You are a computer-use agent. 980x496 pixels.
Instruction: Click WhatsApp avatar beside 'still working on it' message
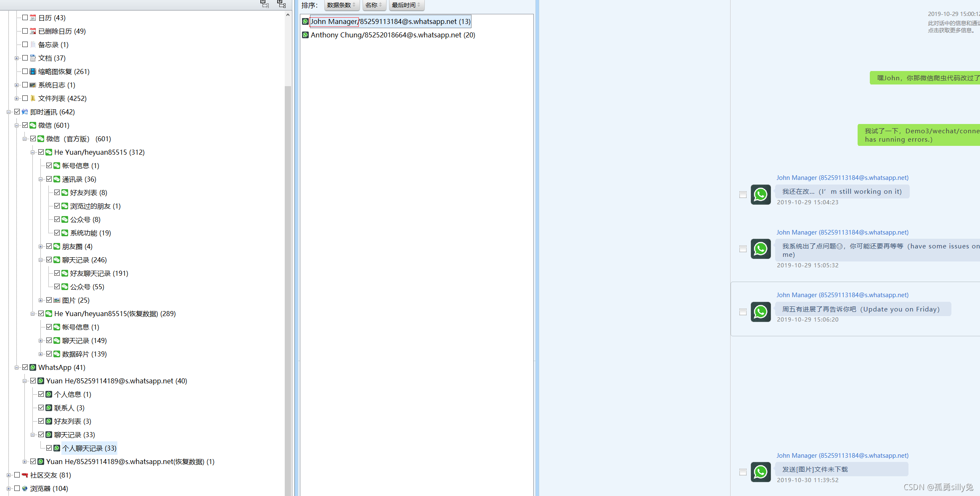[760, 195]
